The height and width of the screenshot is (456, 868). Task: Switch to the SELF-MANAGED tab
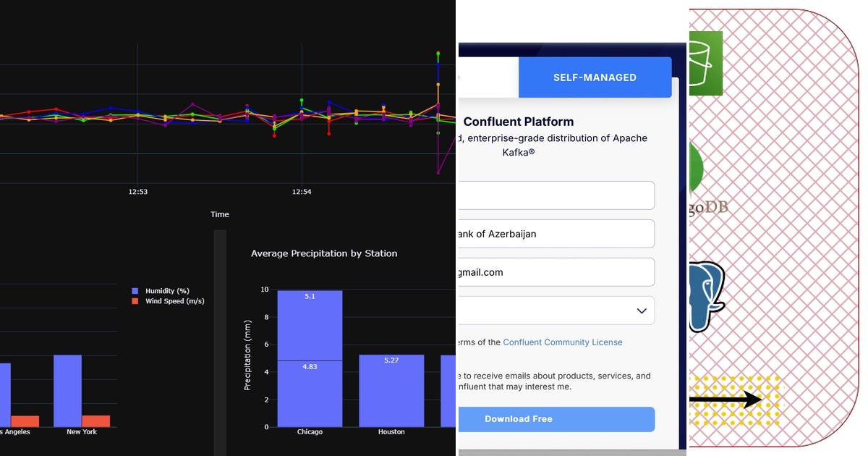(x=595, y=77)
